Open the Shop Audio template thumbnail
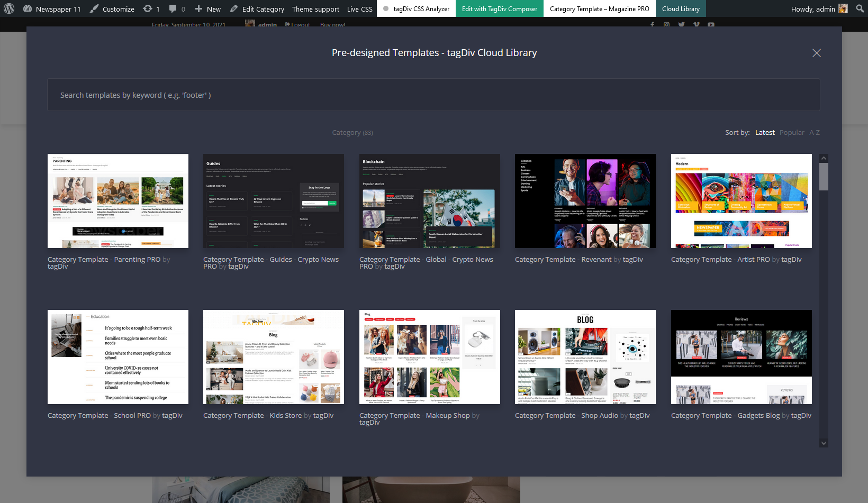The width and height of the screenshot is (868, 503). [585, 357]
